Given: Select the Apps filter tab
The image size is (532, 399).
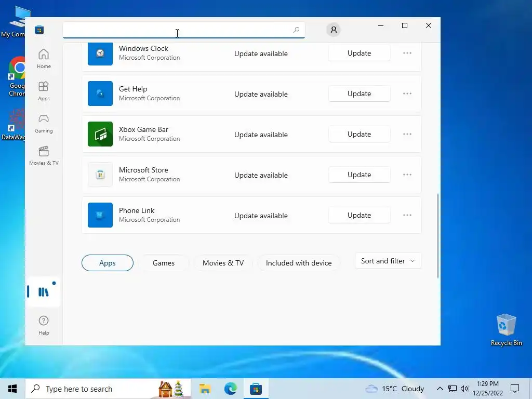Looking at the screenshot, I should [x=108, y=263].
